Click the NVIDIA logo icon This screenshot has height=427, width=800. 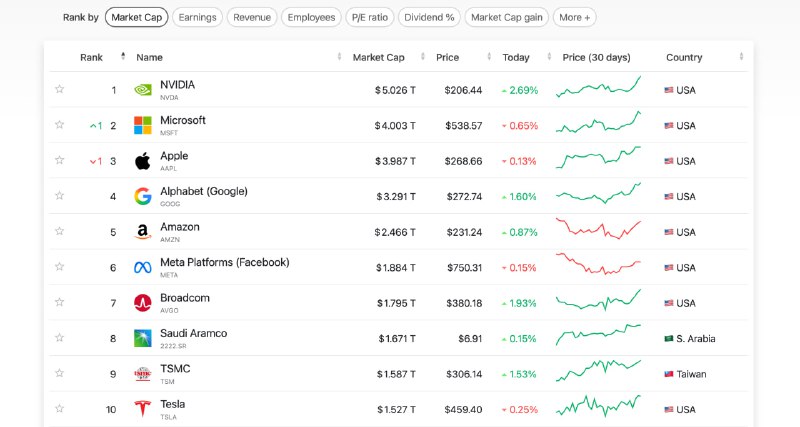click(143, 90)
